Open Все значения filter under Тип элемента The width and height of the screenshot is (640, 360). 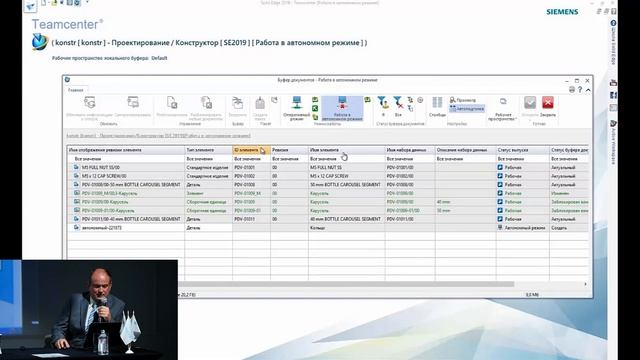pos(208,159)
